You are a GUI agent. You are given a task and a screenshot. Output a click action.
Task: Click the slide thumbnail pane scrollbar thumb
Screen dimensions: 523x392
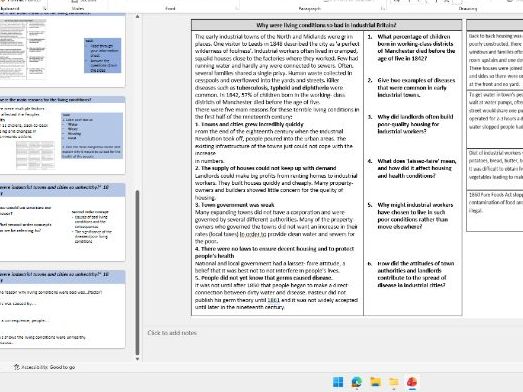137,273
